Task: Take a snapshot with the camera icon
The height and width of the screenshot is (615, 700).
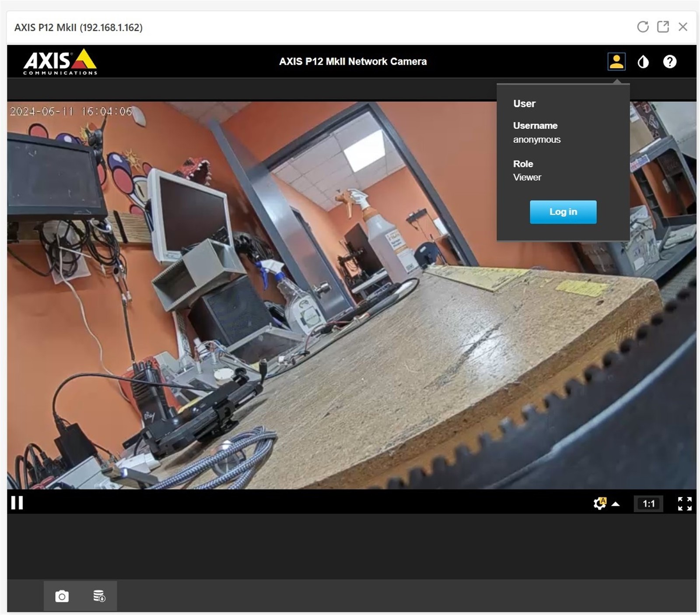Action: coord(62,596)
